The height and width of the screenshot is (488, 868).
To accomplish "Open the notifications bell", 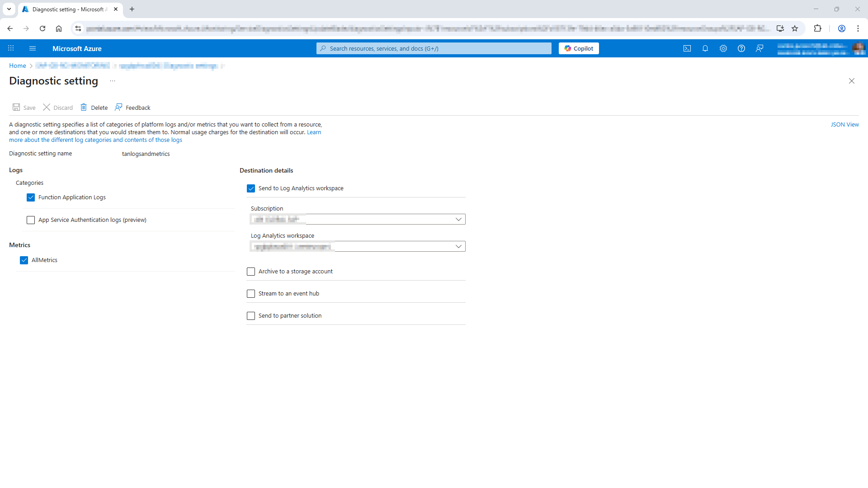I will click(705, 48).
